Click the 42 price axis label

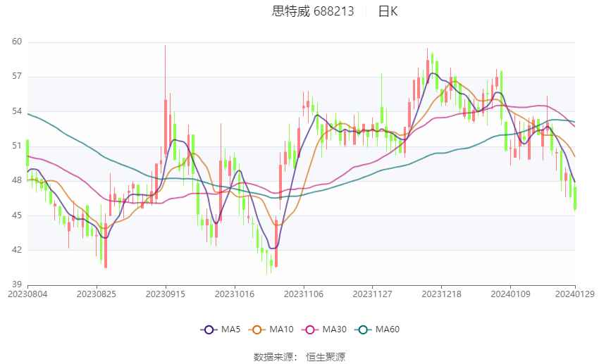(17, 250)
